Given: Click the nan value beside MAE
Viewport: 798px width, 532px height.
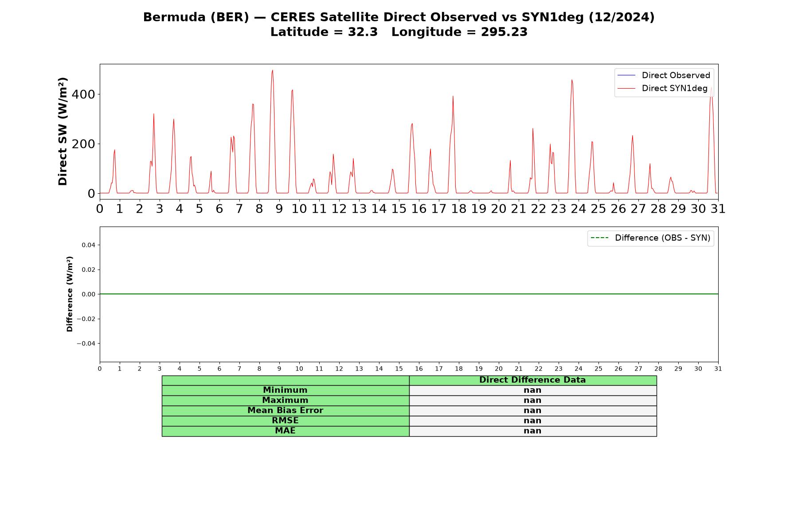Looking at the screenshot, I should click(x=532, y=431).
